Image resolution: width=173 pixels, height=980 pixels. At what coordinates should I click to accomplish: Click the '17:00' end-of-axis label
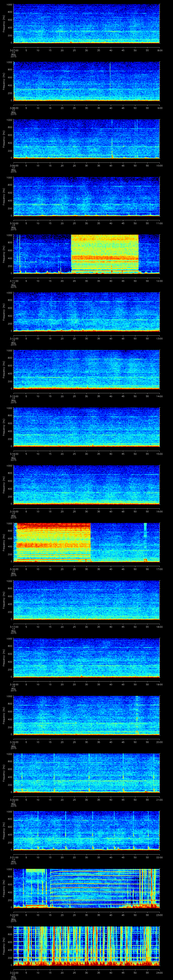click(159, 569)
